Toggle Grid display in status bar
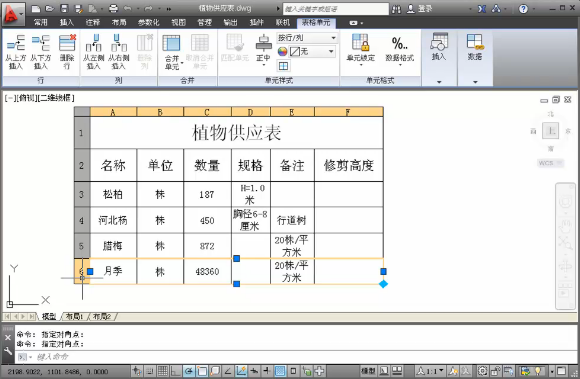 click(162, 371)
